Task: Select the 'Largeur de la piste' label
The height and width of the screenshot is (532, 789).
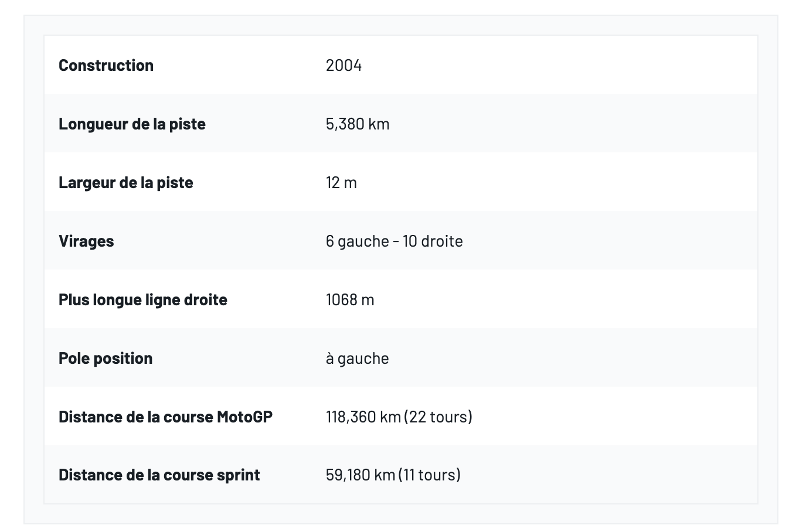Action: click(x=125, y=182)
